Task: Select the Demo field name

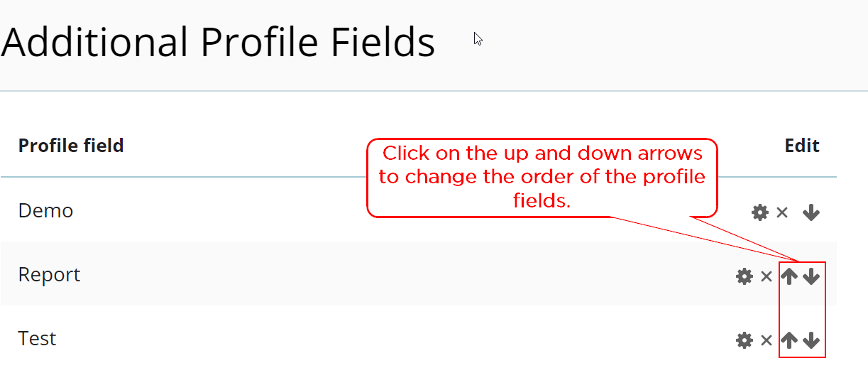Action: click(45, 210)
